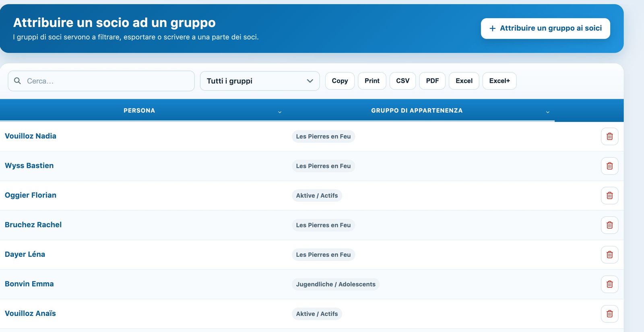
Task: Sort by the PERSONA column arrow
Action: click(280, 112)
